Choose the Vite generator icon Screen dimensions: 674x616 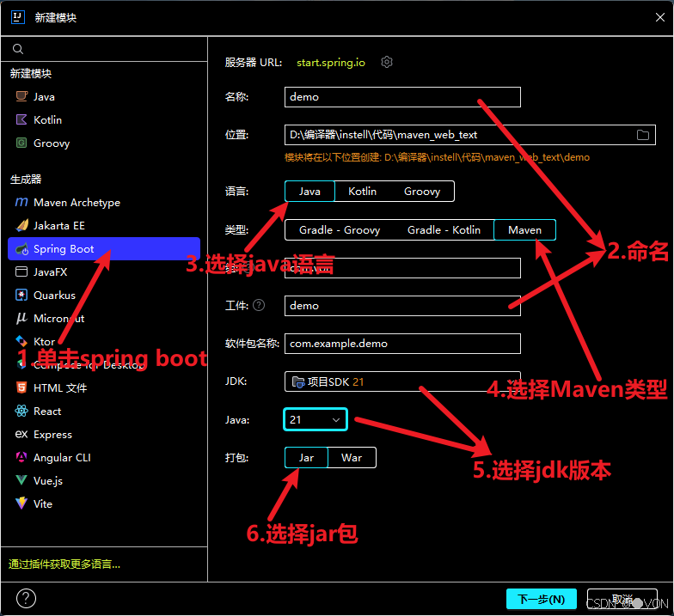(21, 503)
